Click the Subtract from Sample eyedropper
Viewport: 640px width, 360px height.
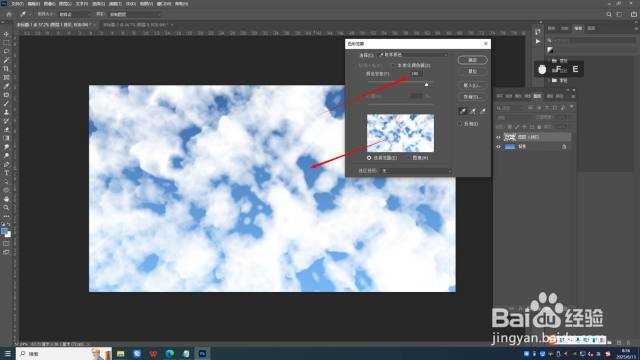(x=483, y=111)
